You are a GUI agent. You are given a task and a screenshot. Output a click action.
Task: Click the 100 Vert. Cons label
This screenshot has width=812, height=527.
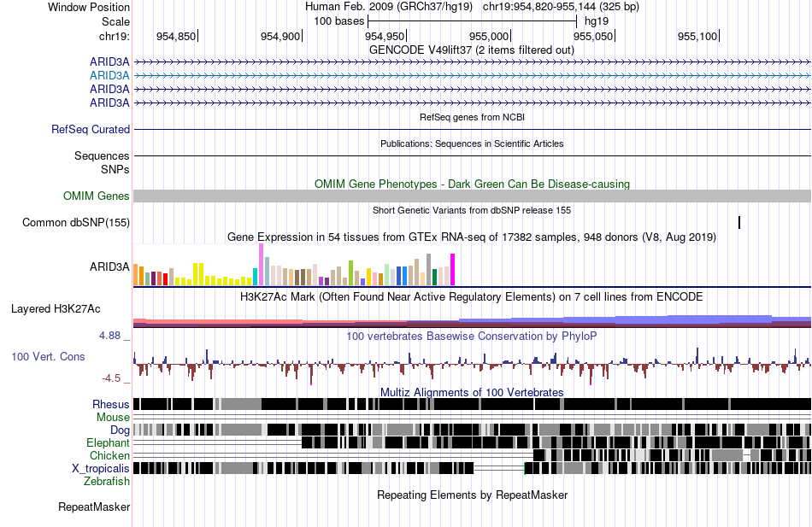48,357
